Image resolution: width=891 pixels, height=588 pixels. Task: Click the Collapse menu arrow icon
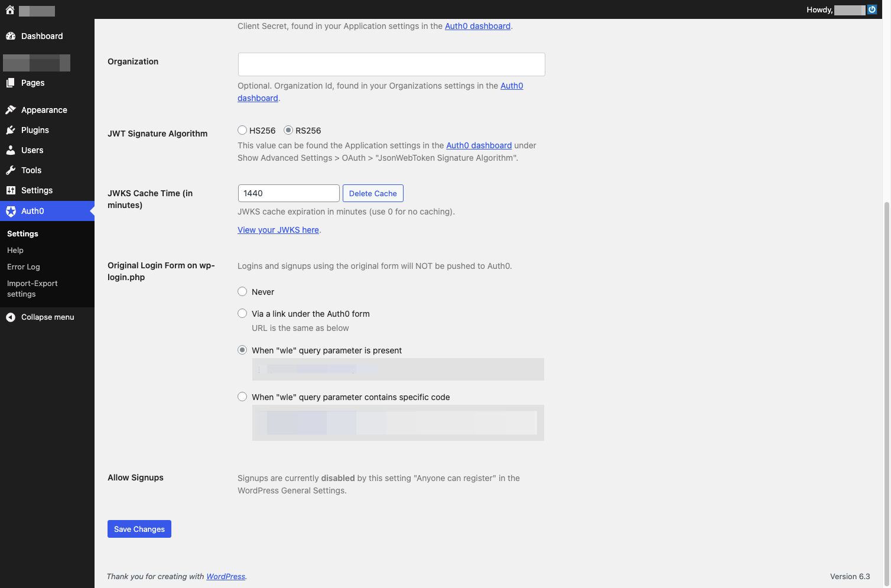tap(11, 317)
